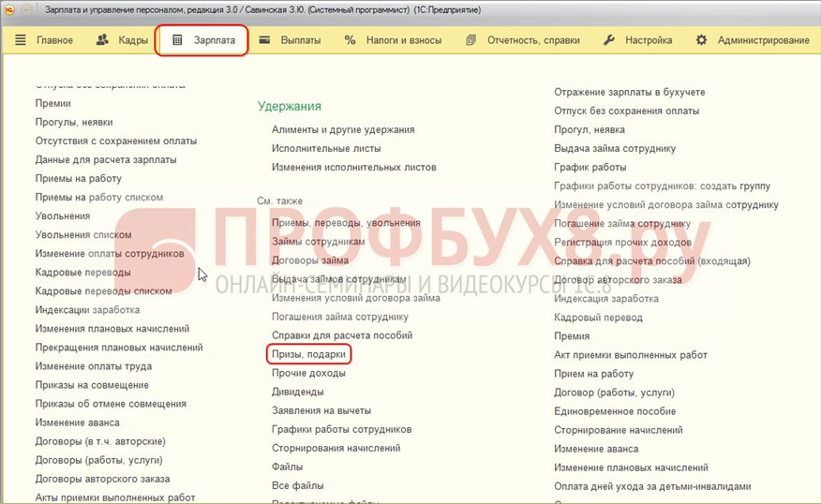Open Дивиденды in См. также list
821x504 pixels.
(x=297, y=392)
